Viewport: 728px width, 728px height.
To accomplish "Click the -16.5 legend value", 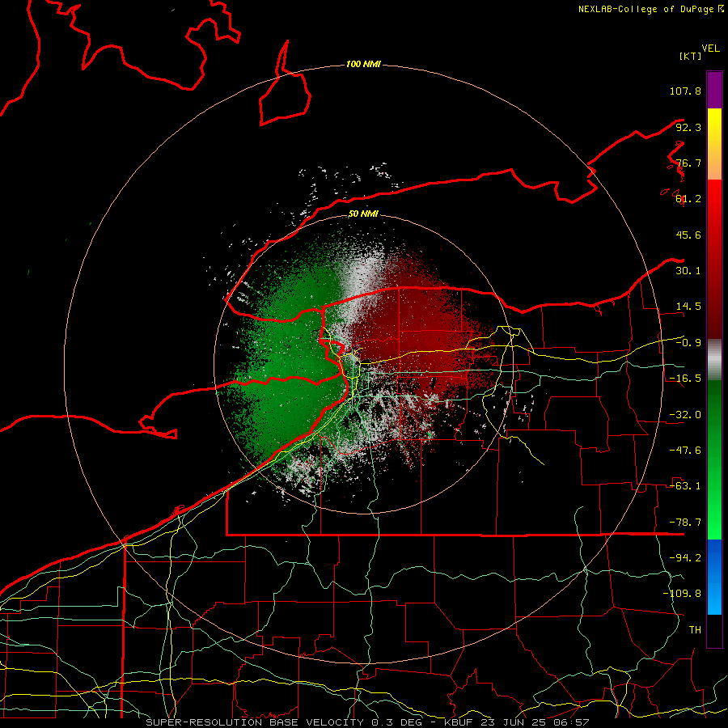I will [685, 379].
